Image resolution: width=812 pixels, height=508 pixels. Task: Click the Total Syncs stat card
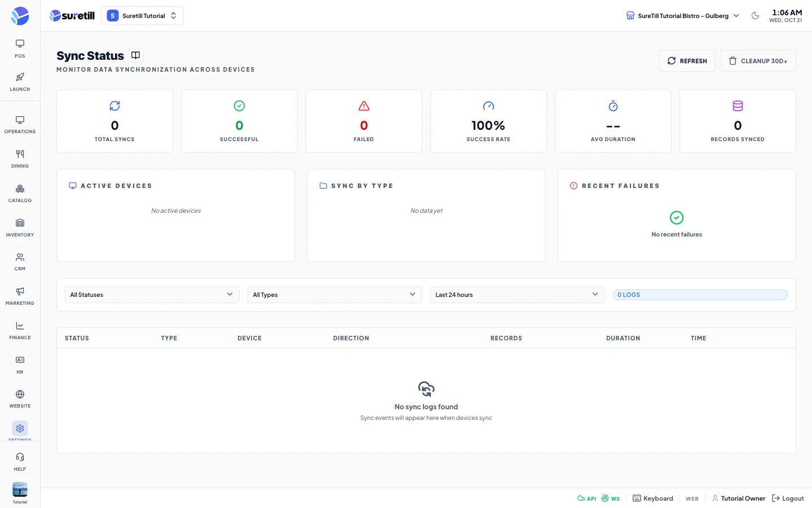click(x=114, y=121)
